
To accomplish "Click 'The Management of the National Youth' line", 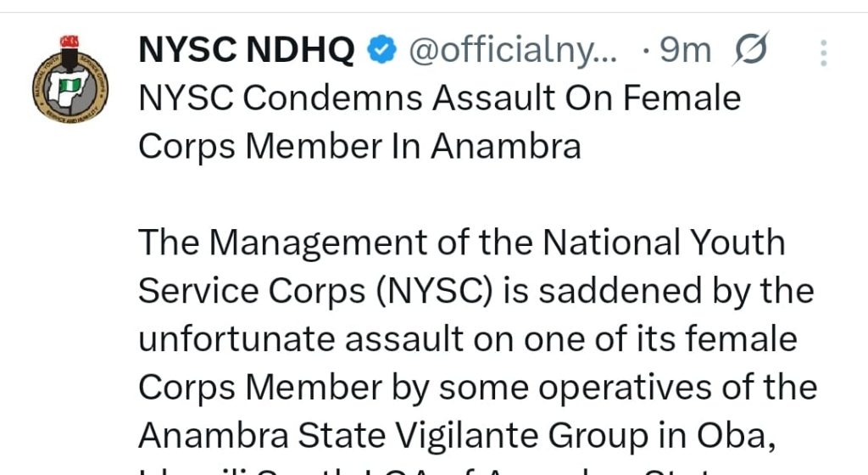I will tap(462, 243).
